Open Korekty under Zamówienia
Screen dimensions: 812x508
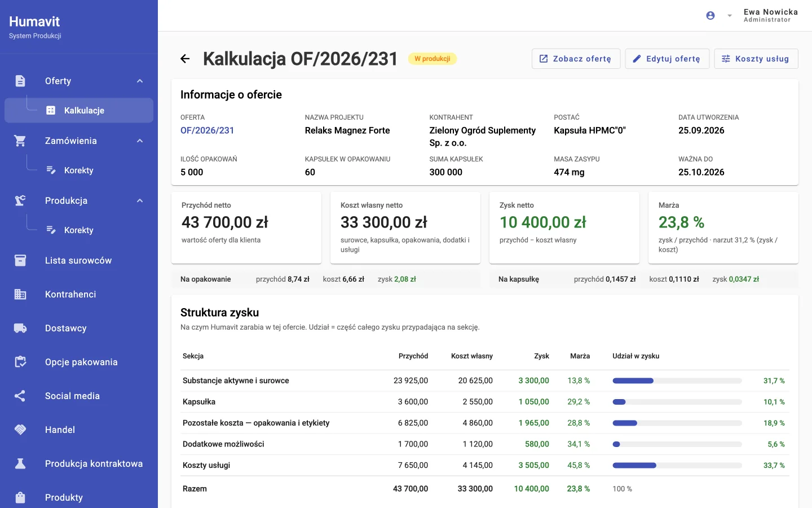tap(79, 170)
